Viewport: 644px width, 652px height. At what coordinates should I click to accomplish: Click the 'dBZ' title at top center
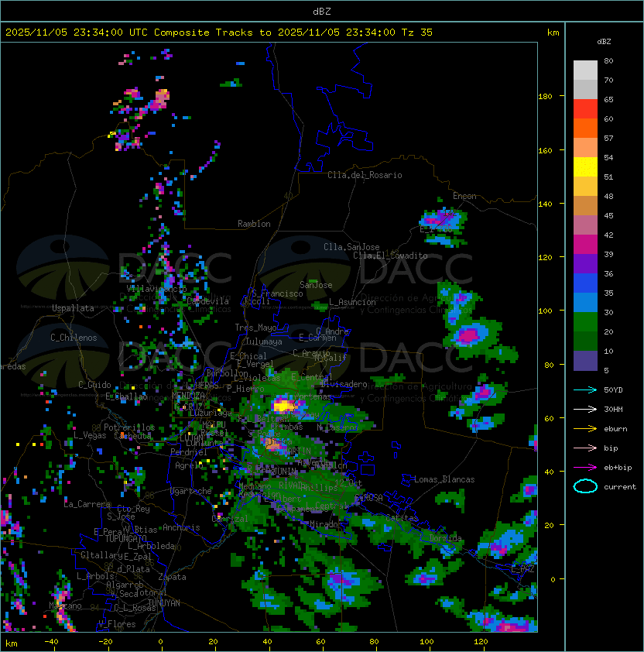point(322,12)
